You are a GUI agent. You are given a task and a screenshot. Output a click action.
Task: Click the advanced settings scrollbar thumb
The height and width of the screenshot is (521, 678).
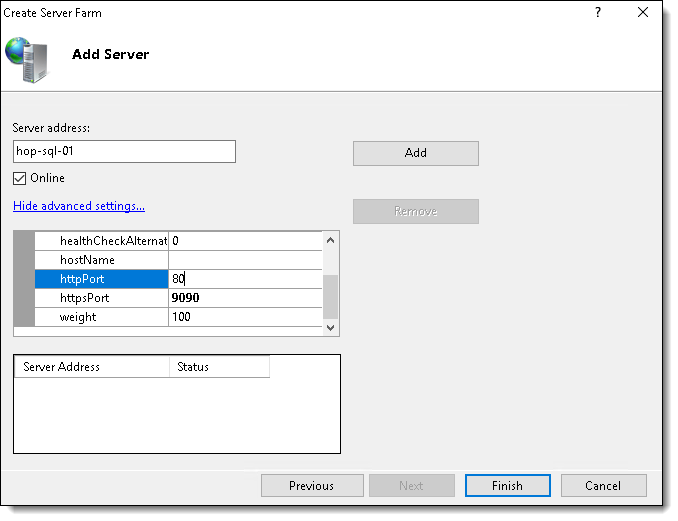[x=330, y=297]
